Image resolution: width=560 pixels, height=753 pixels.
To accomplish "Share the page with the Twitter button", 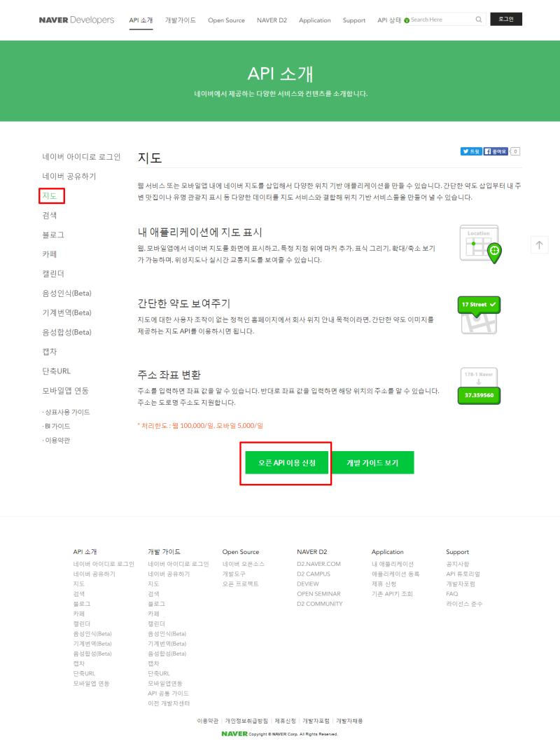I will (x=471, y=151).
